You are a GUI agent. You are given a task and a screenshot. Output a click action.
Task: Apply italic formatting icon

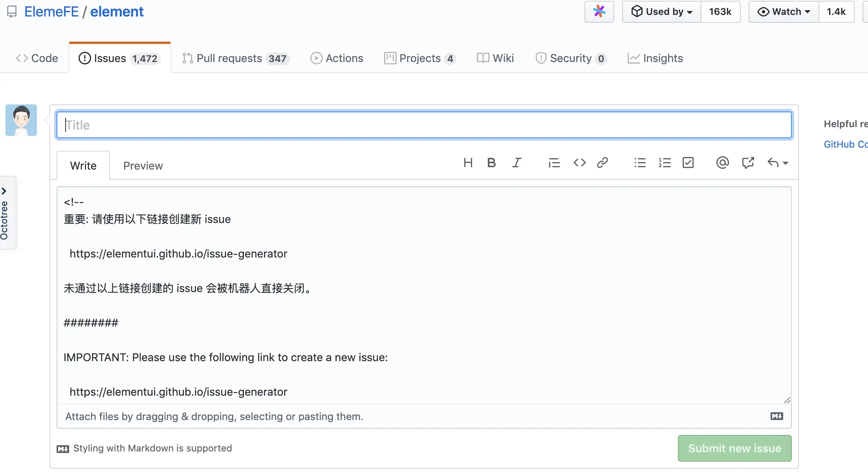click(517, 163)
